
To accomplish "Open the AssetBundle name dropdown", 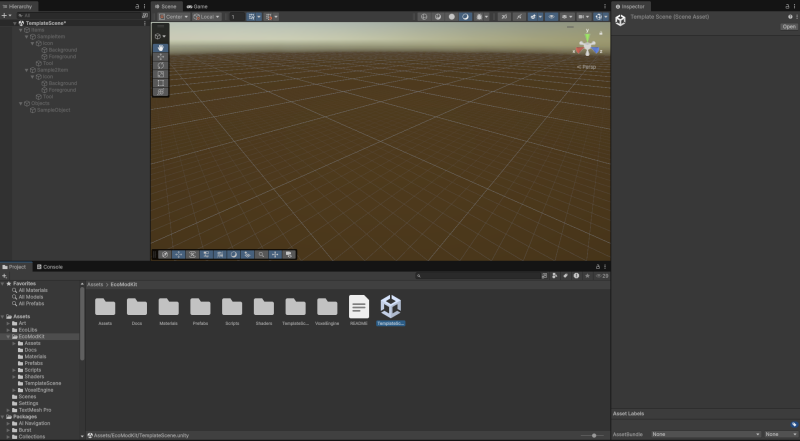I will 706,434.
